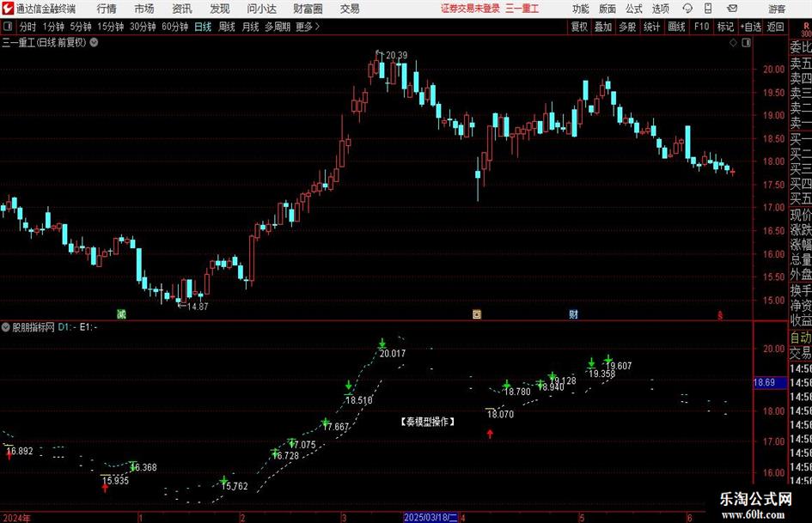Select the 月线 monthly period tab

pos(250,27)
